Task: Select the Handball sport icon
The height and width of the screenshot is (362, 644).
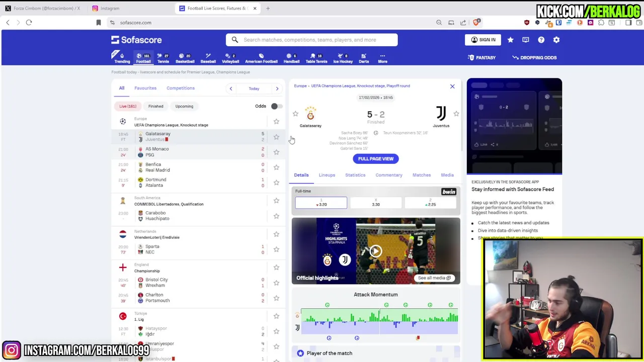Action: (x=291, y=58)
